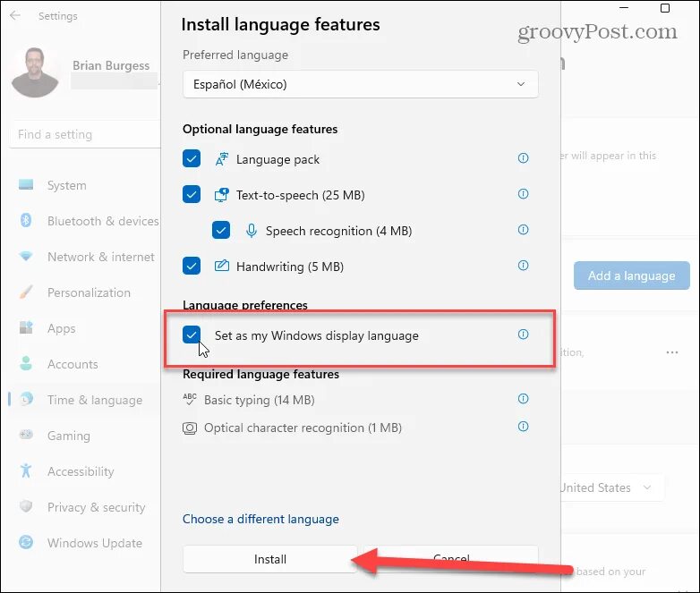The height and width of the screenshot is (593, 700).
Task: Click the Add a language button
Action: tap(631, 275)
